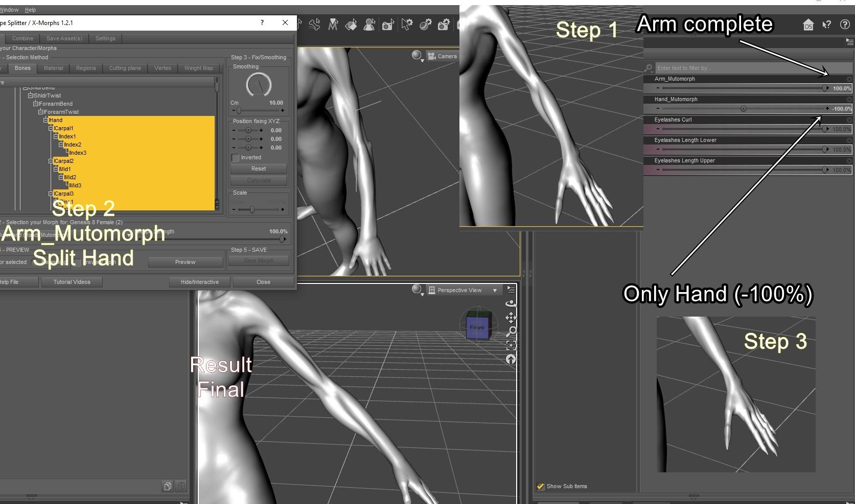Open the help question mark icon at top right

pyautogui.click(x=845, y=25)
